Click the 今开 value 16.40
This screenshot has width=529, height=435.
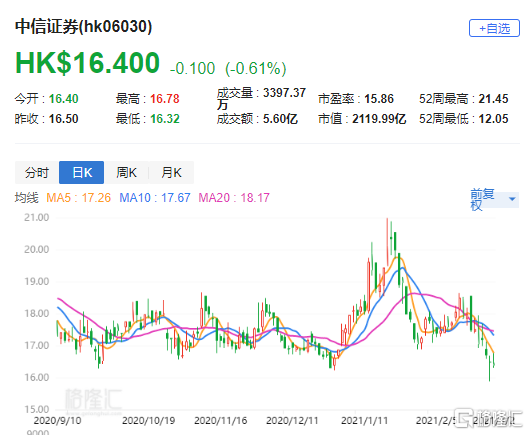[x=63, y=99]
